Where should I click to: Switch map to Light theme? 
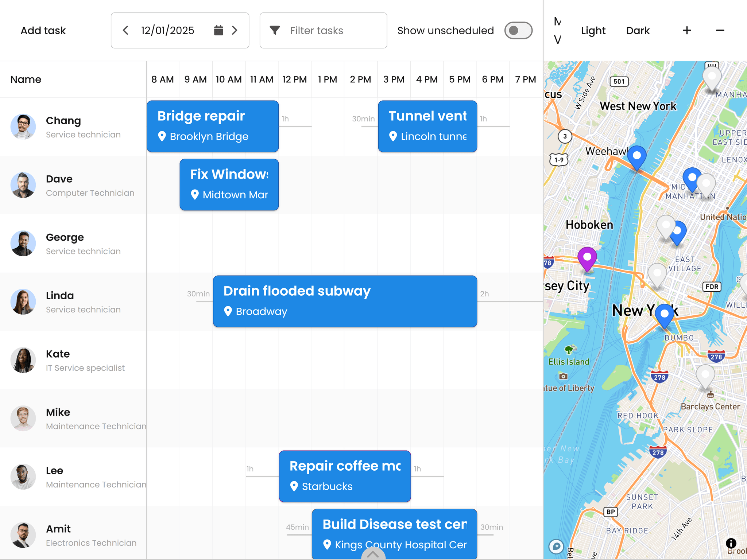593,31
